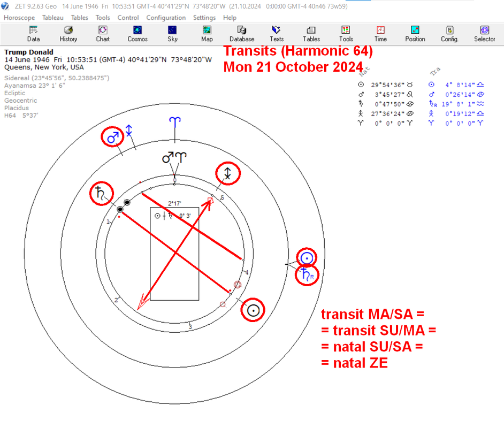The width and height of the screenshot is (504, 428).
Task: Click house cusp number 1 on chart
Action: point(108,221)
